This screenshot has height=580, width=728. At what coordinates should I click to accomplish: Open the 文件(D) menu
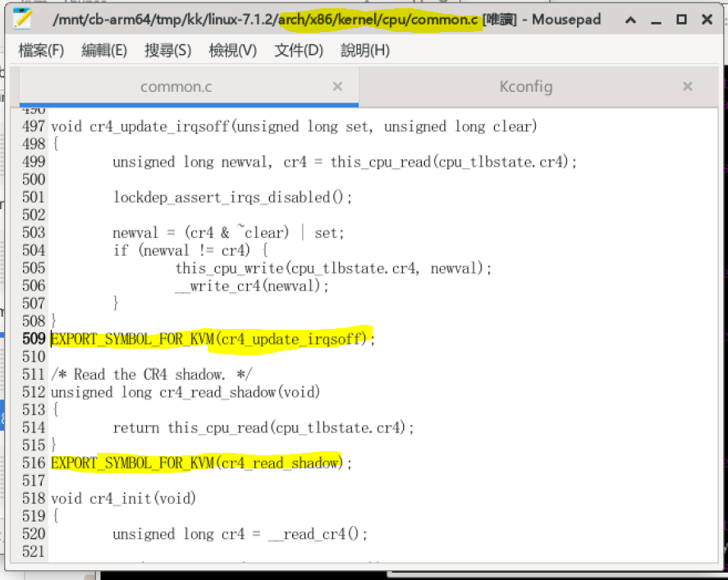[x=299, y=50]
